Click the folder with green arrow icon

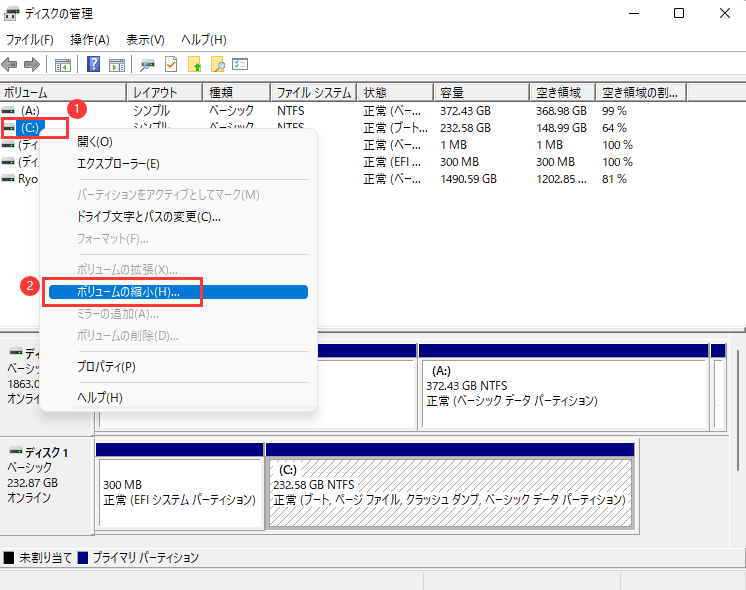(195, 65)
